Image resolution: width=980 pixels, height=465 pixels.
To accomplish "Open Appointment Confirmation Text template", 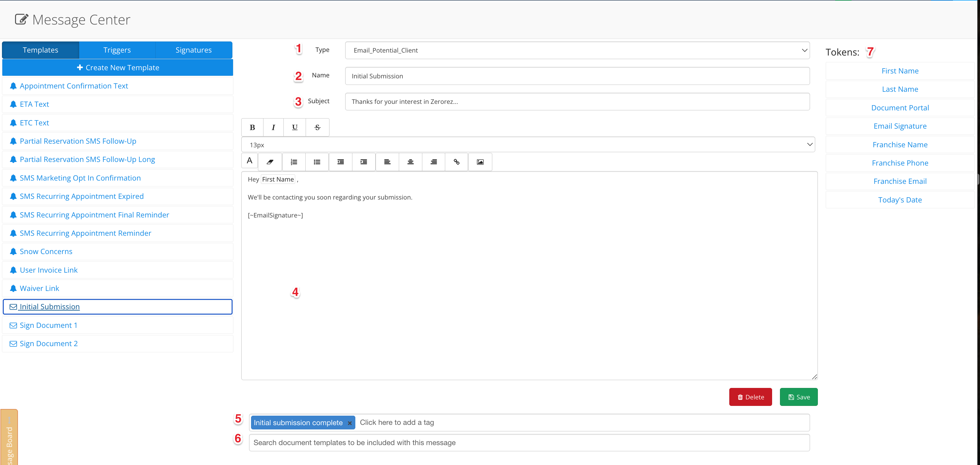I will click(x=118, y=86).
